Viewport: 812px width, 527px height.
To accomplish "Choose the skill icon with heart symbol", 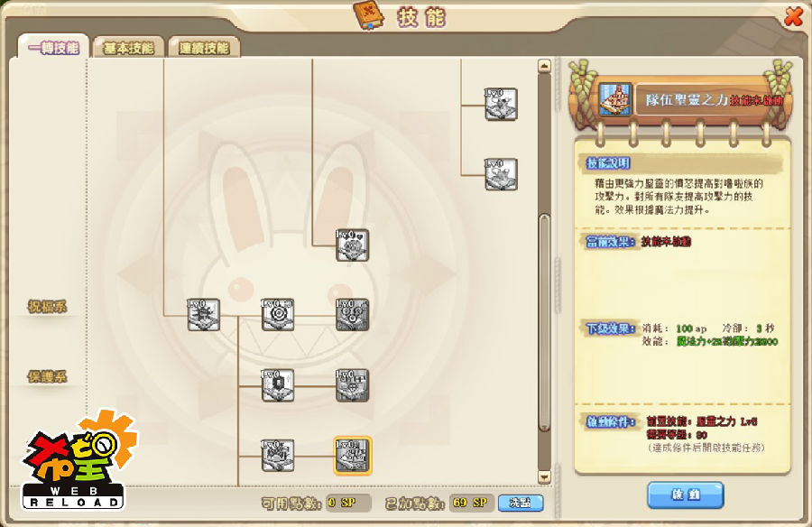I will pos(352,245).
